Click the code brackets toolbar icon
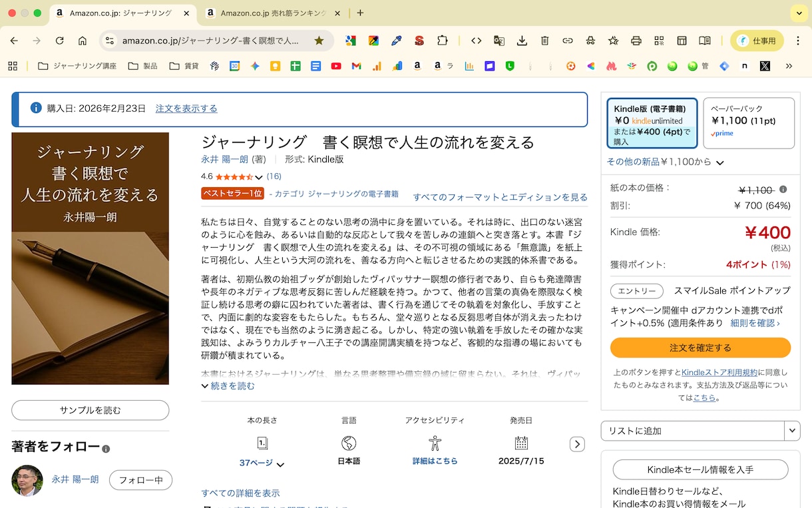Image resolution: width=812 pixels, height=508 pixels. pos(476,41)
